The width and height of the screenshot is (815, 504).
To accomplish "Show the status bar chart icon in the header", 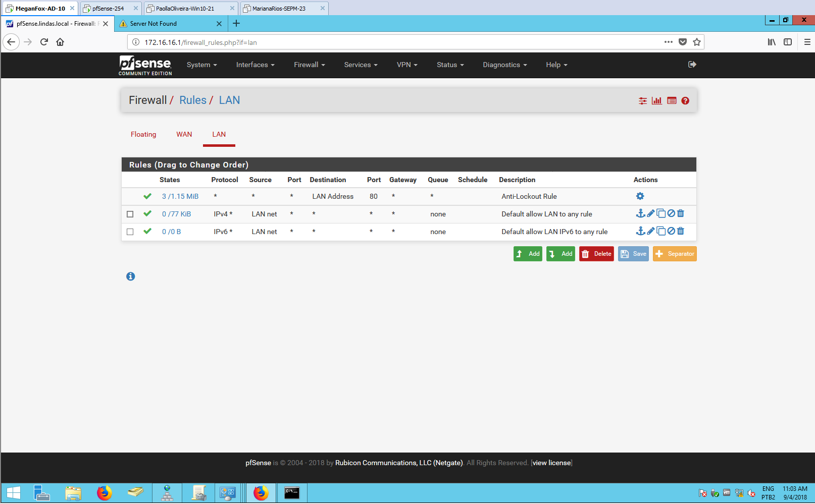I will (657, 101).
